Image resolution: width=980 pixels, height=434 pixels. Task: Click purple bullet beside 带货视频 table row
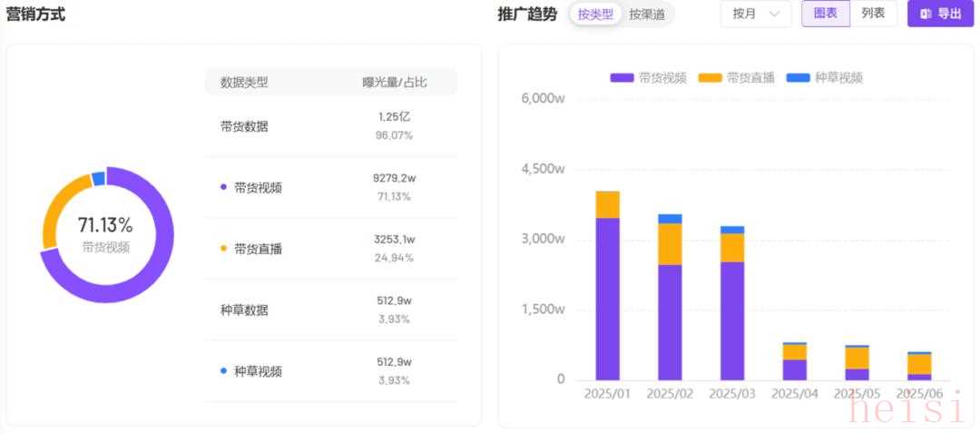[223, 187]
